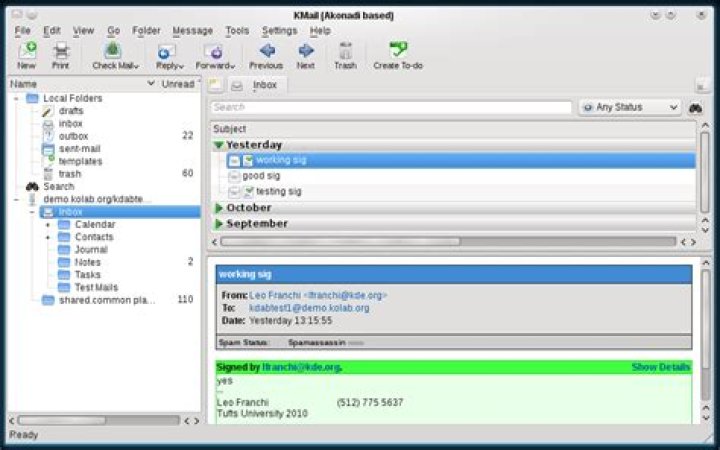Select the sent-mail folder
The width and height of the screenshot is (720, 450).
[x=79, y=149]
